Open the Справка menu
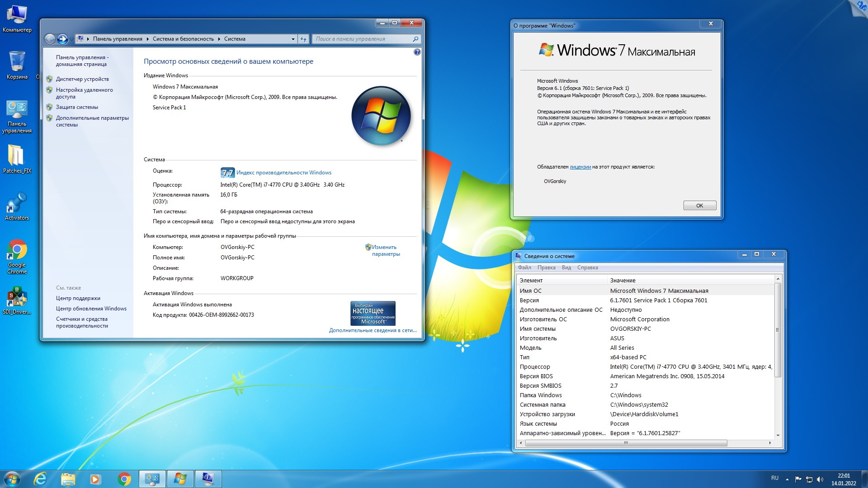 (587, 267)
